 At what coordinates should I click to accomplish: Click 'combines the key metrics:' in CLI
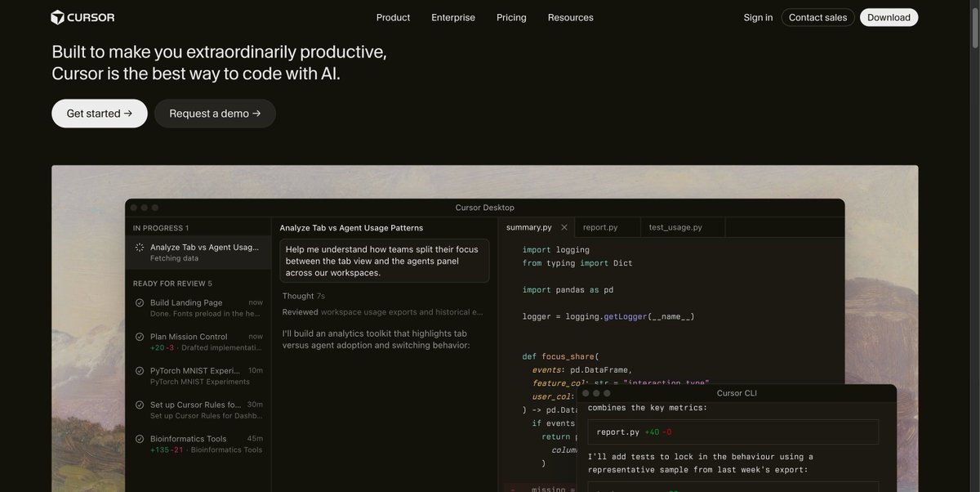tap(648, 407)
